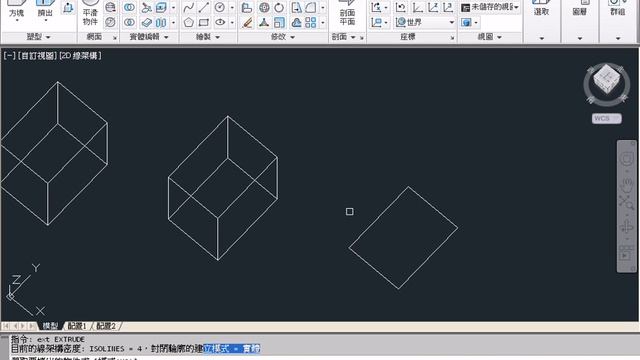Click the array icon in 修改
640x360 pixels.
coord(311,22)
